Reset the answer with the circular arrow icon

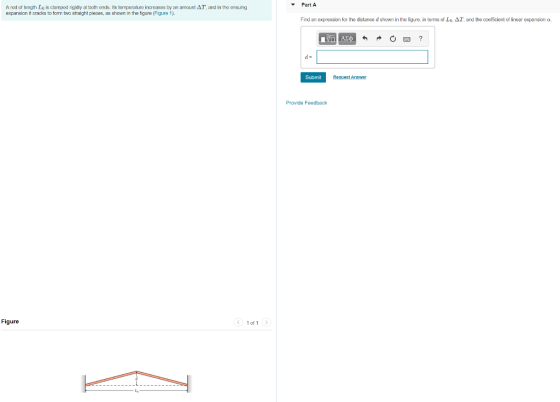tap(392, 39)
